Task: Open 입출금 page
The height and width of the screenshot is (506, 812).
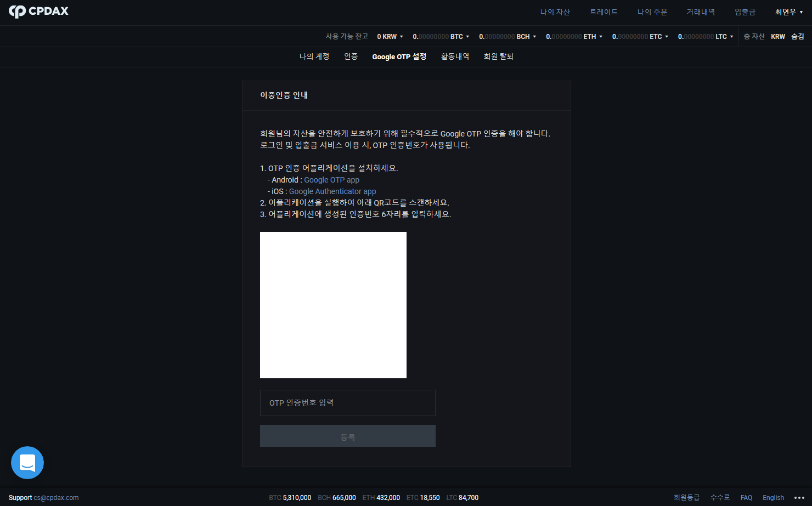Action: [745, 12]
